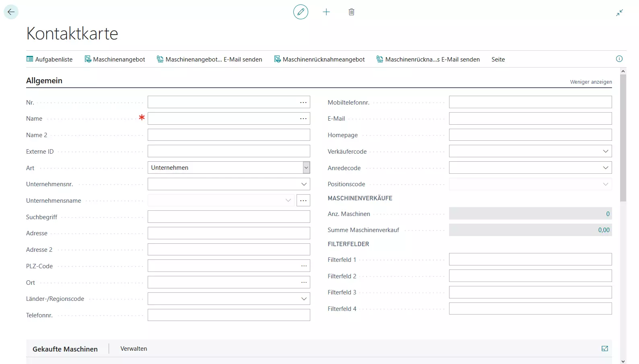Open Verwalten menu in Gekaufte Maschinen
Screen dimensions: 639x364
pos(134,349)
